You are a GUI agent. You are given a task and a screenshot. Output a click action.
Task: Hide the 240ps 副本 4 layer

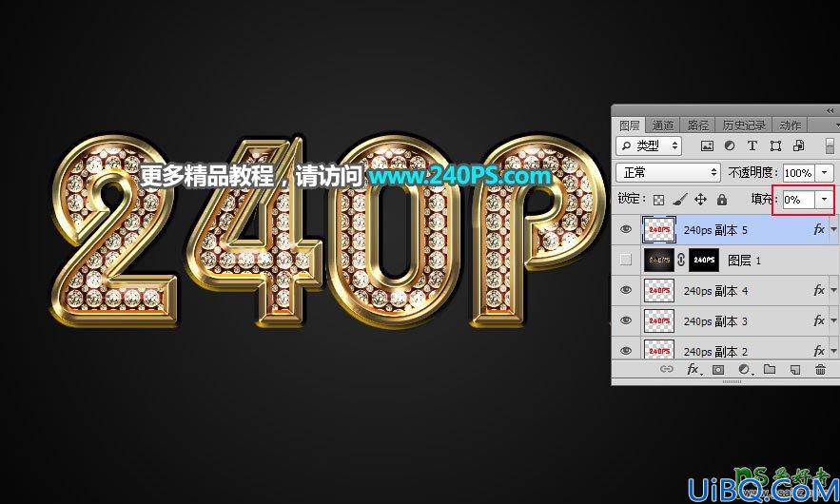[625, 290]
